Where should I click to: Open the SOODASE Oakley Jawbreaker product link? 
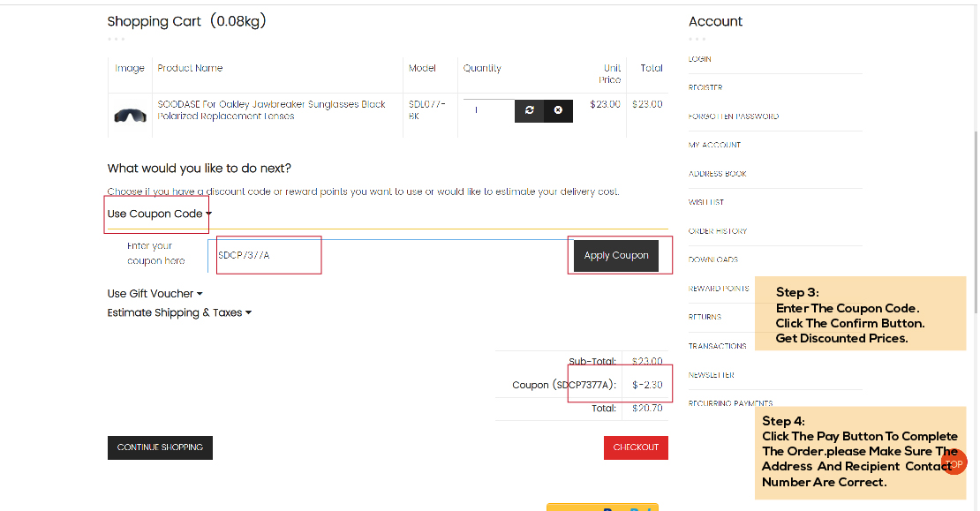[x=271, y=109]
